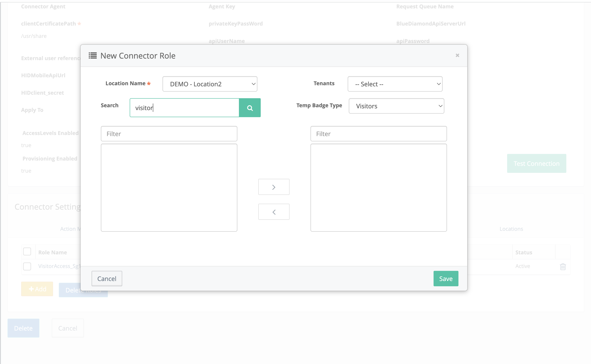Image resolution: width=591 pixels, height=364 pixels.
Task: Click the left Filter input
Action: [x=169, y=134]
